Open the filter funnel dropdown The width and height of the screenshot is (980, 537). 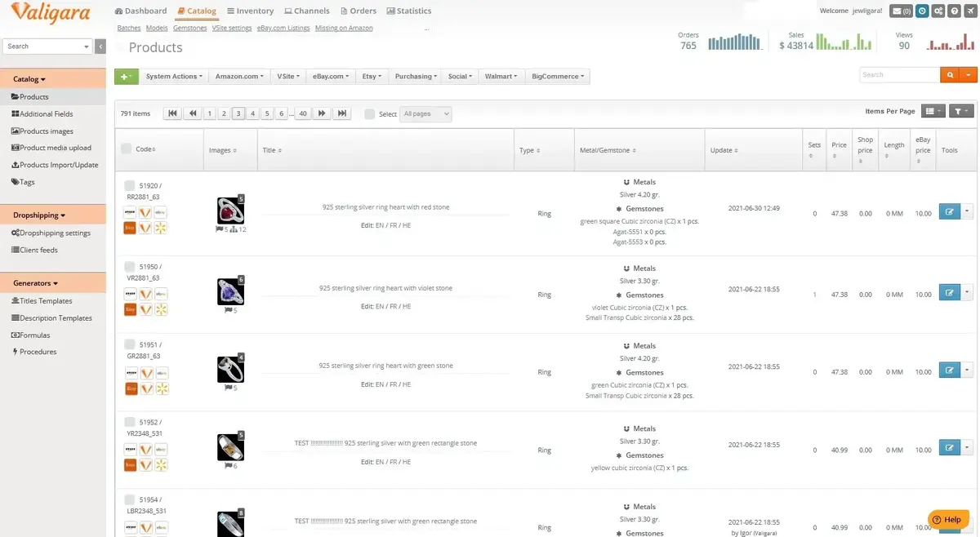(961, 111)
